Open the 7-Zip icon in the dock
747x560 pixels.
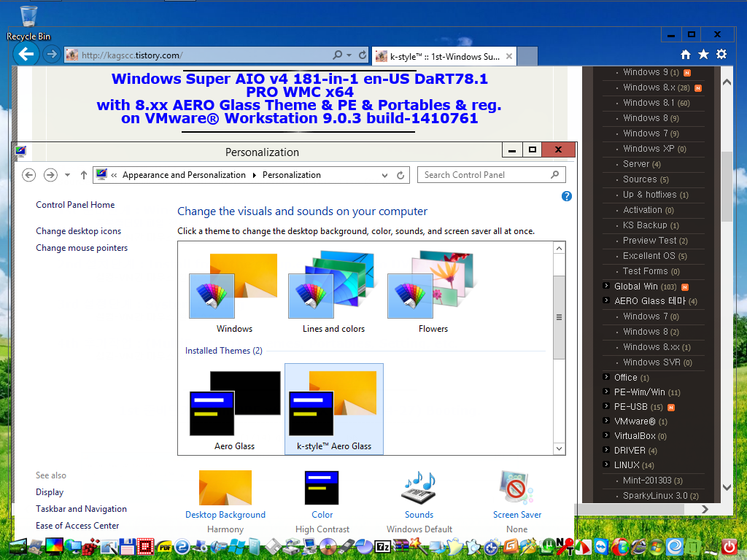point(382,547)
